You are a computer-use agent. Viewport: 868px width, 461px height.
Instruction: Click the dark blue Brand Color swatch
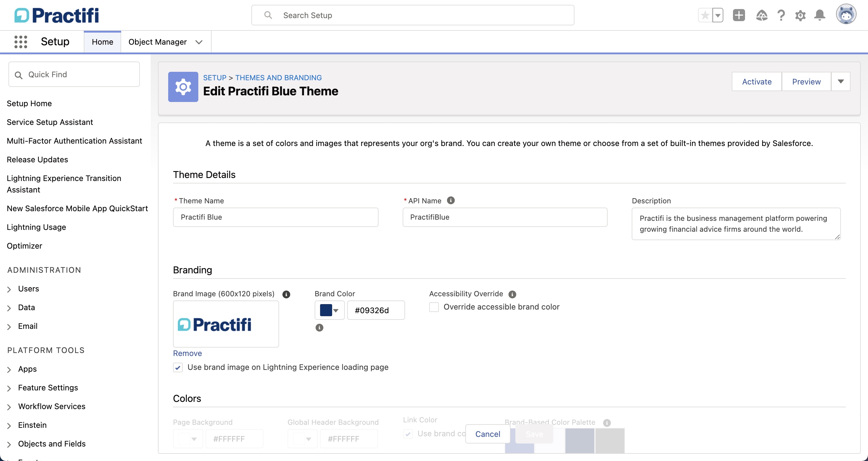(326, 310)
